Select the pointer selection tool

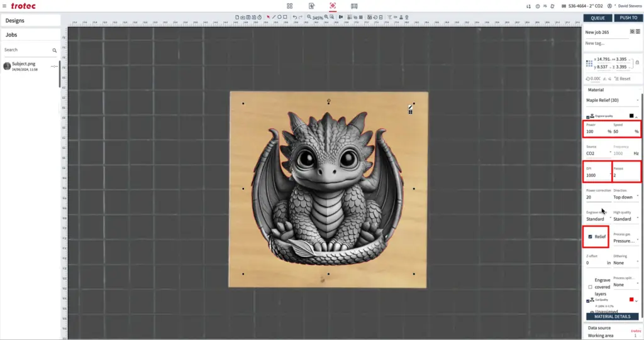click(268, 17)
